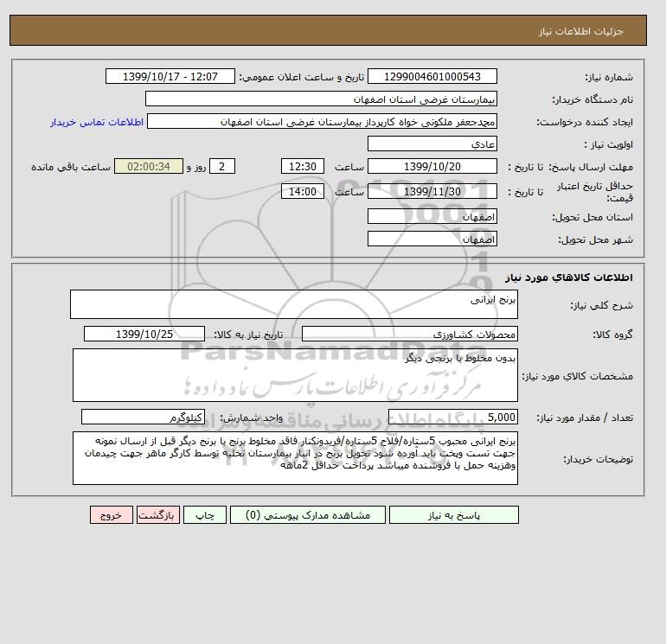666x644 pixels.
Task: Click the مشخصات کالای مورد نیاز label
Action: (577, 376)
